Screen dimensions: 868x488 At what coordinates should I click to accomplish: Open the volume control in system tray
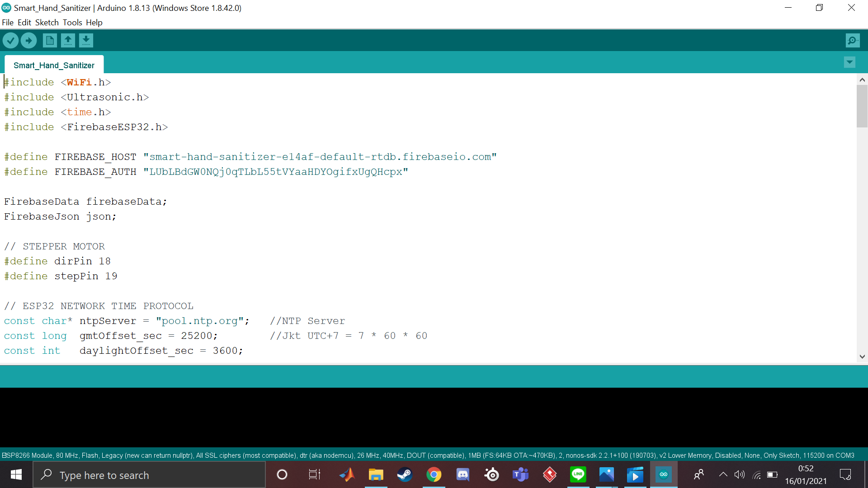click(740, 474)
